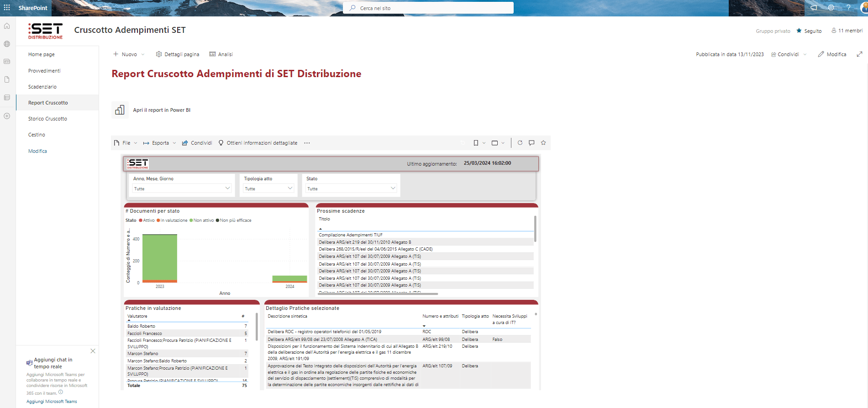Click the megaphone notifications icon

814,8
